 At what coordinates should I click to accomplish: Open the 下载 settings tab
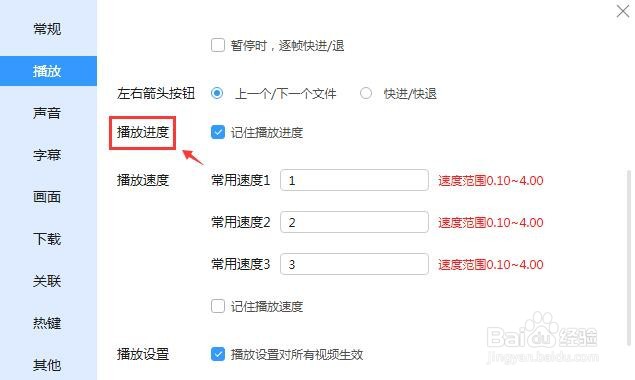click(47, 239)
